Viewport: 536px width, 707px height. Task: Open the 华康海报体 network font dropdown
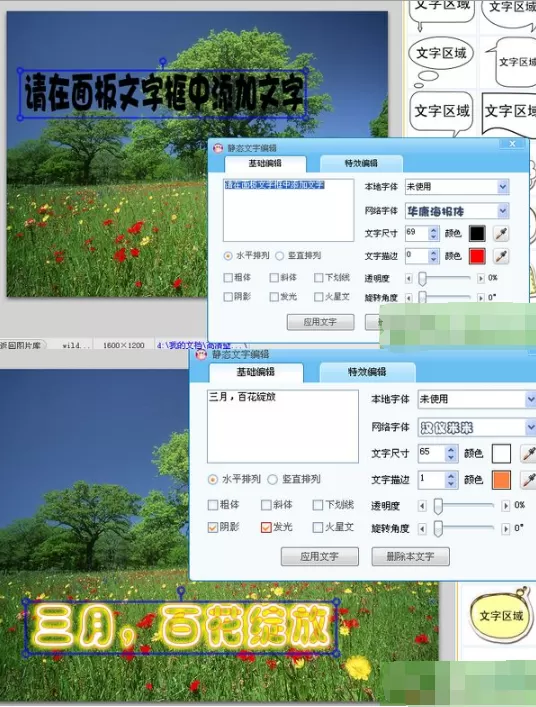point(503,211)
